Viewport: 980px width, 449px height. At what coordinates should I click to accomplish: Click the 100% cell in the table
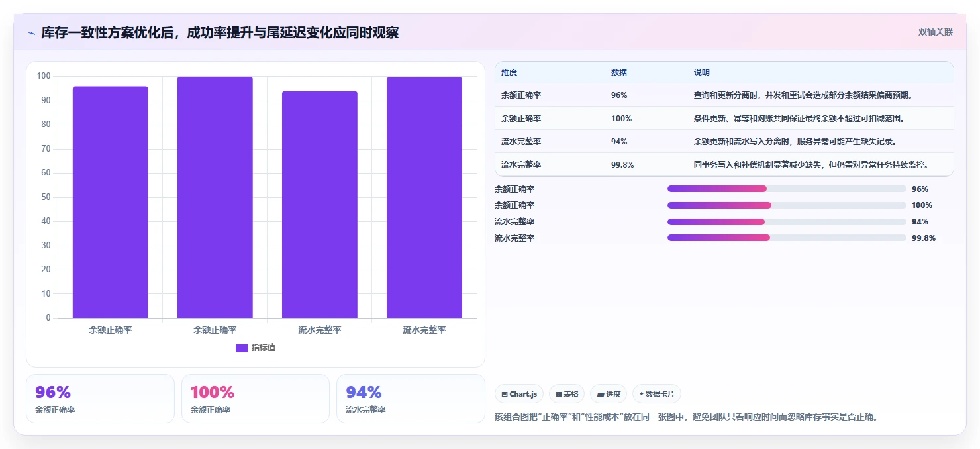pyautogui.click(x=621, y=119)
